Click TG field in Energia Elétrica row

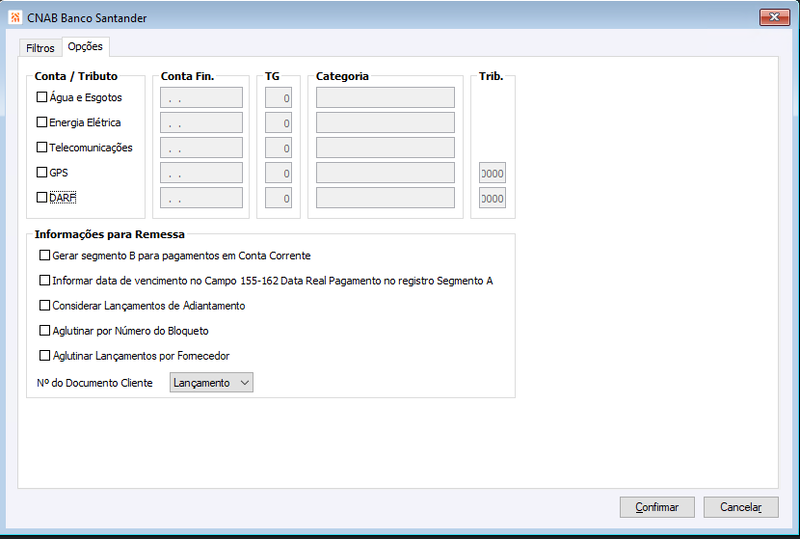[279, 122]
